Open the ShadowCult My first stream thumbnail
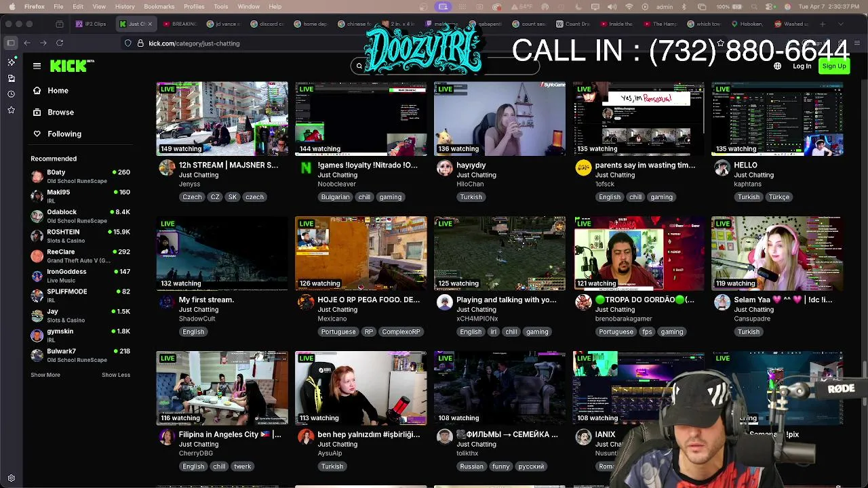 (222, 253)
